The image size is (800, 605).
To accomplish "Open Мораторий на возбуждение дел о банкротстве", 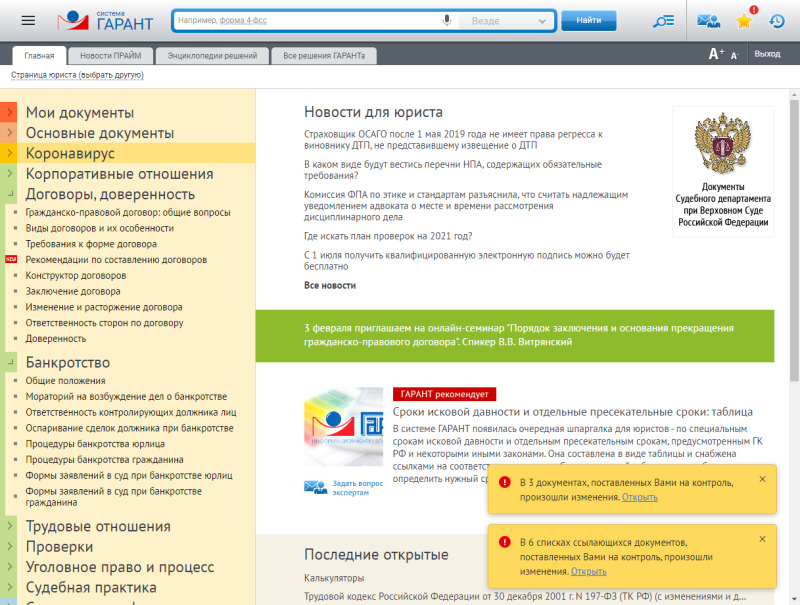I will click(126, 396).
